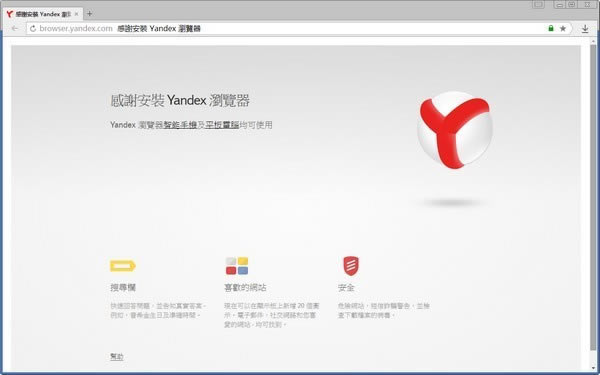The height and width of the screenshot is (375, 600).
Task: Maximize the browser window
Action: [x=571, y=4]
